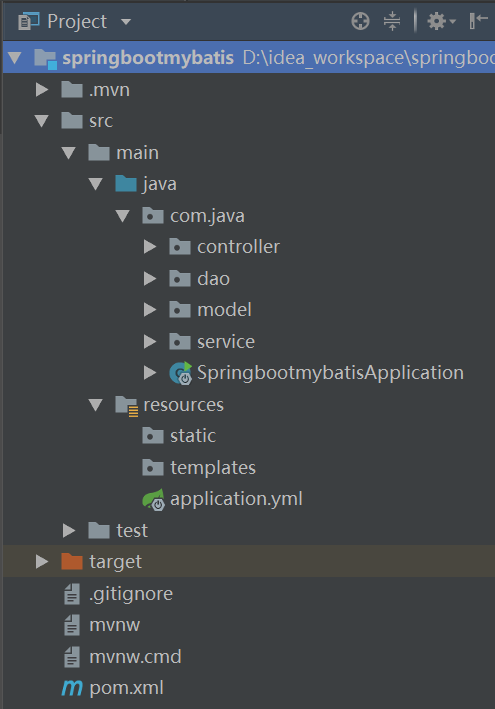The image size is (495, 709).
Task: Select the .mvn label
Action: [109, 90]
